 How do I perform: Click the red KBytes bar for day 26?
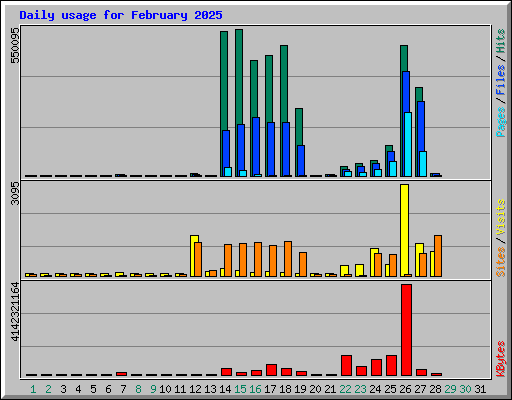point(406,330)
